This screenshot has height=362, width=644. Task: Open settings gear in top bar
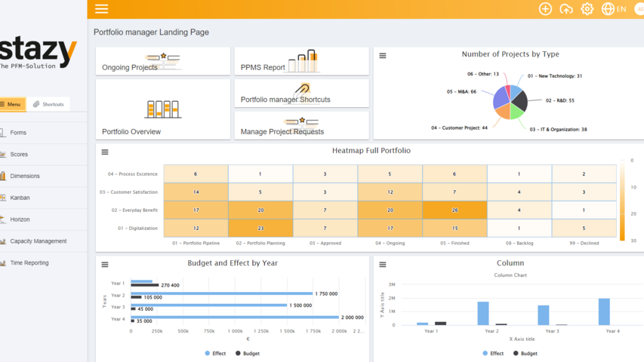click(587, 9)
